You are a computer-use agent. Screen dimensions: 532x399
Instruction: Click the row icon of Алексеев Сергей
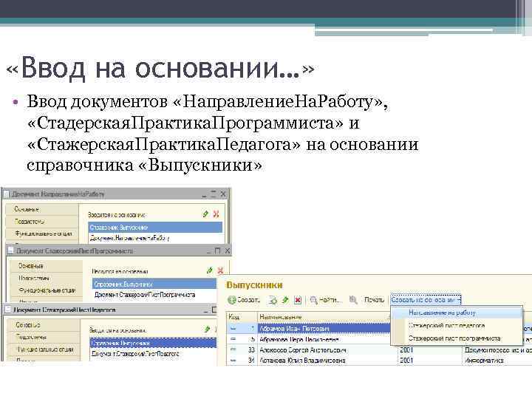coord(233,349)
